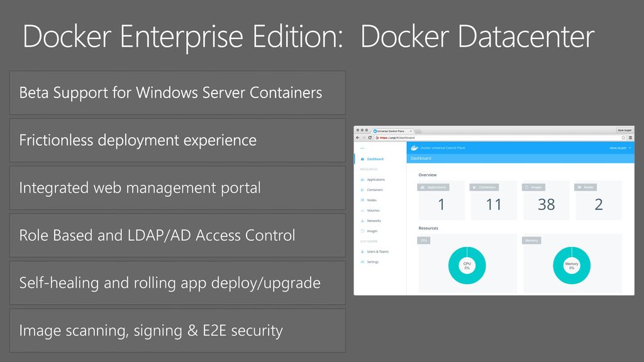This screenshot has width=644, height=362.
Task: Click the Memory usage donut chart
Action: pyautogui.click(x=572, y=266)
